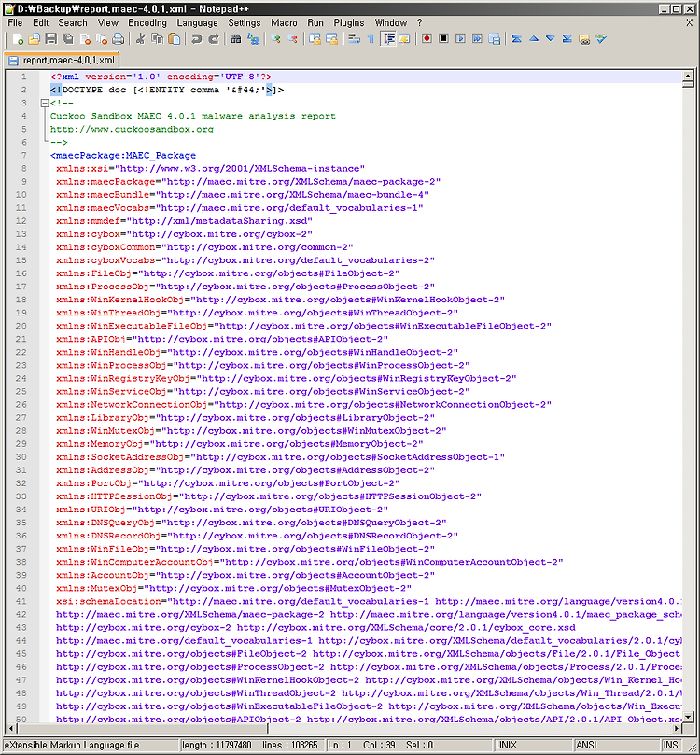Open the Edit menu
Image resolution: width=700 pixels, height=755 pixels.
pyautogui.click(x=40, y=23)
